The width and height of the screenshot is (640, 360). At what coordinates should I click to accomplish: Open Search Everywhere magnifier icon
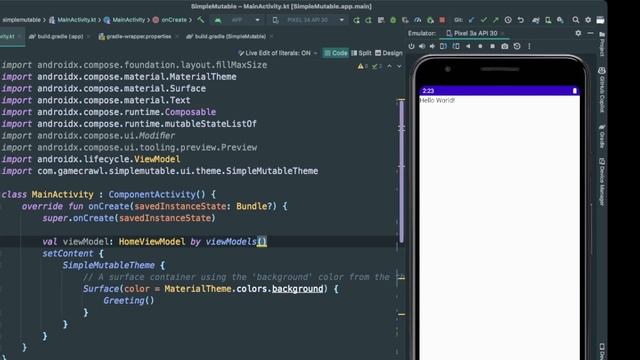click(x=576, y=20)
